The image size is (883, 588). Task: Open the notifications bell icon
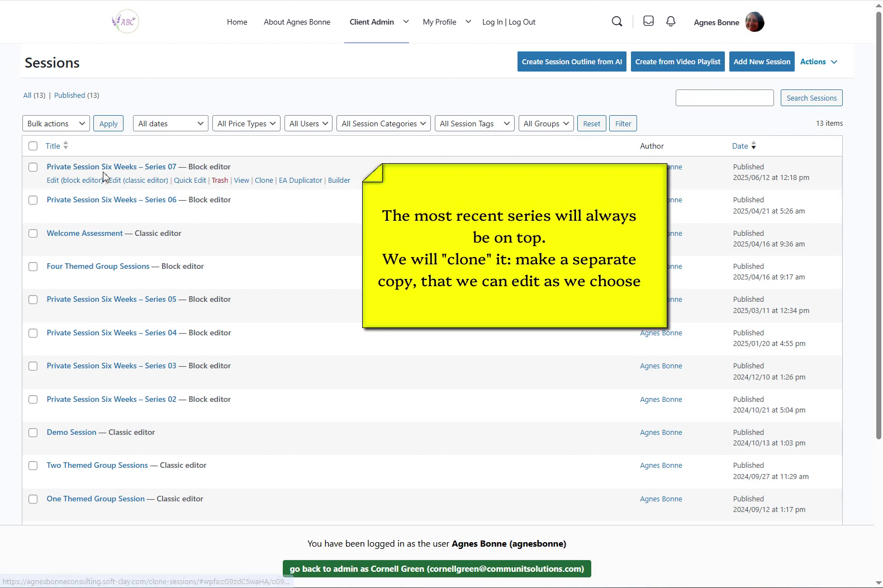click(671, 21)
